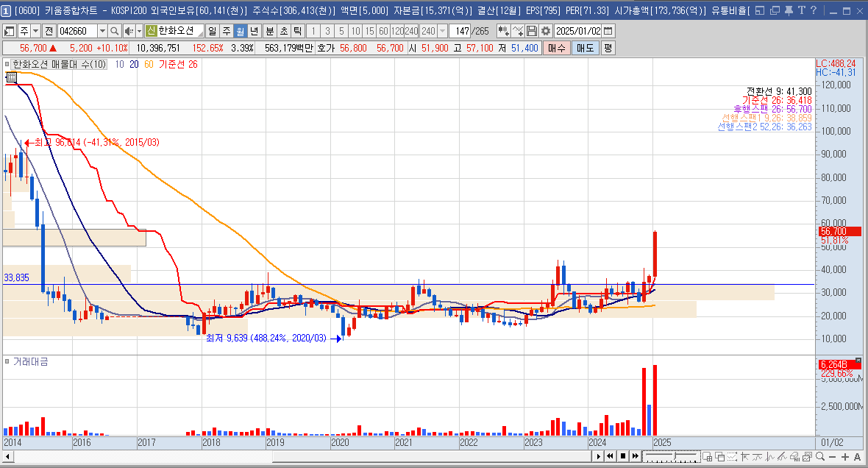Save the chart with floppy disk icon
868x468 pixels.
(x=531, y=31)
